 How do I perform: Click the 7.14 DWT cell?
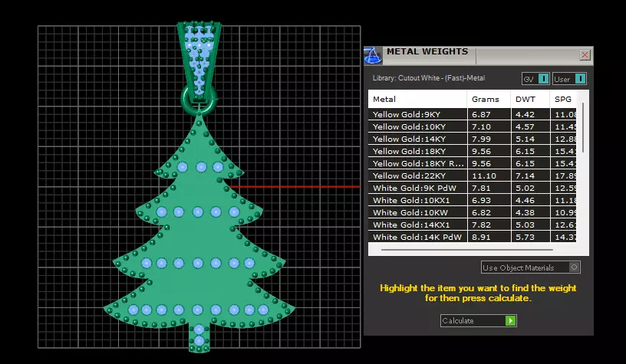tap(530, 175)
